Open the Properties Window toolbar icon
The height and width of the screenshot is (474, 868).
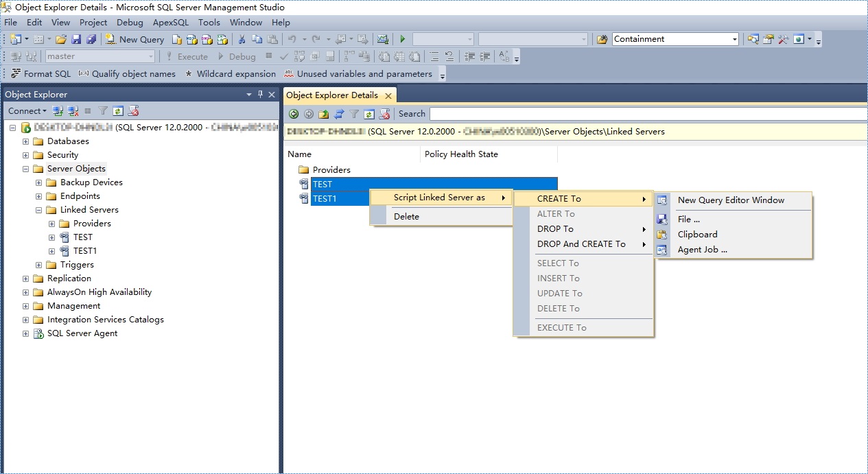(x=769, y=39)
